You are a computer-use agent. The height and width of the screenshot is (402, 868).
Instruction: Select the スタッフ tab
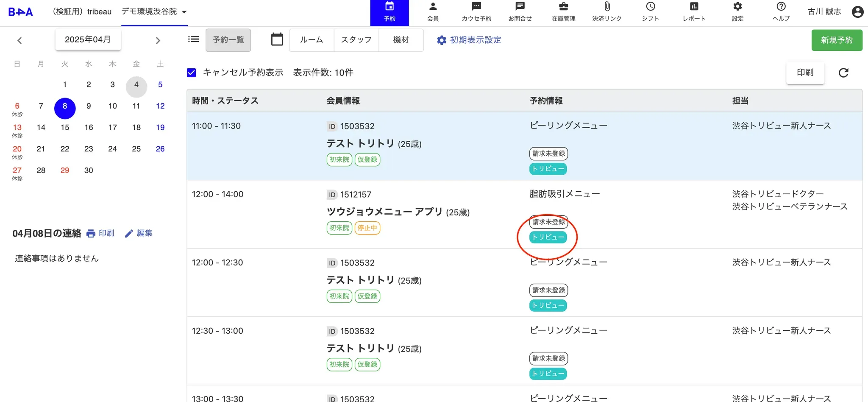(356, 40)
